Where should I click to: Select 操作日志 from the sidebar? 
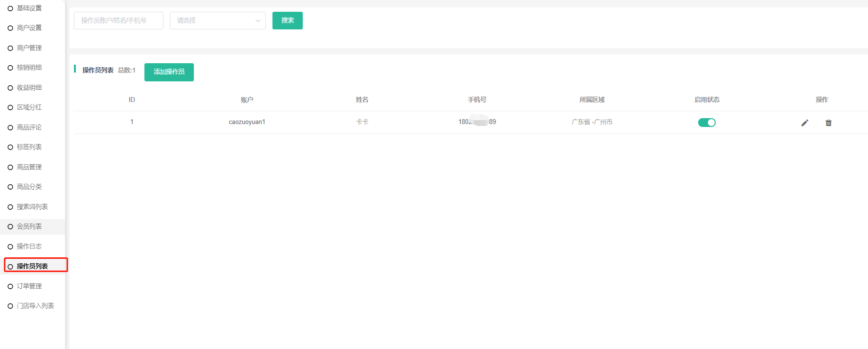tap(29, 247)
